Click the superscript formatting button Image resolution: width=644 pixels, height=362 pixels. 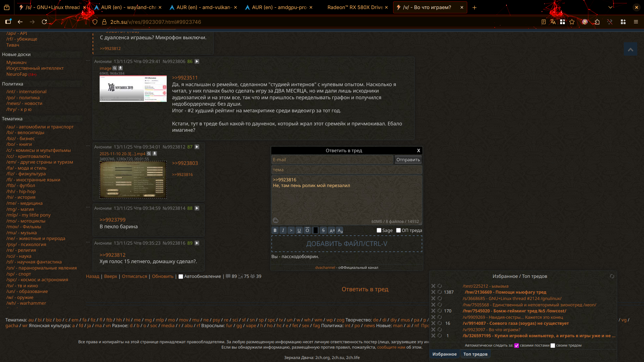(332, 230)
